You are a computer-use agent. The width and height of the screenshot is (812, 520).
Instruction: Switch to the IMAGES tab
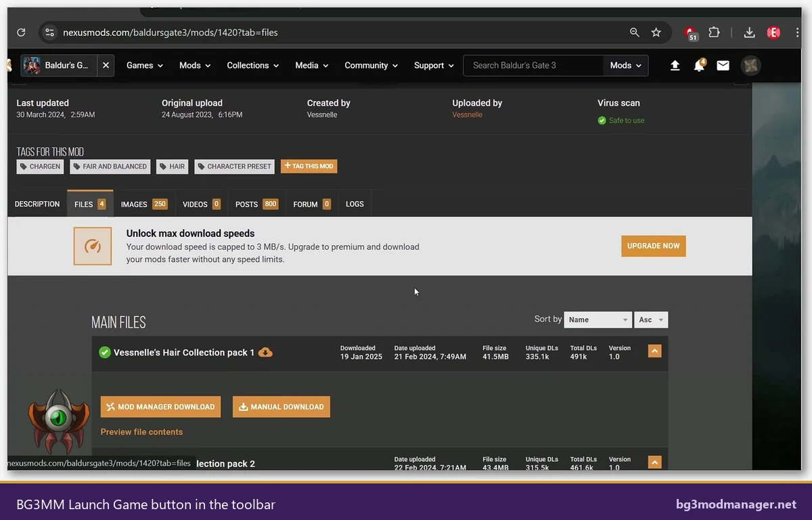tap(143, 204)
